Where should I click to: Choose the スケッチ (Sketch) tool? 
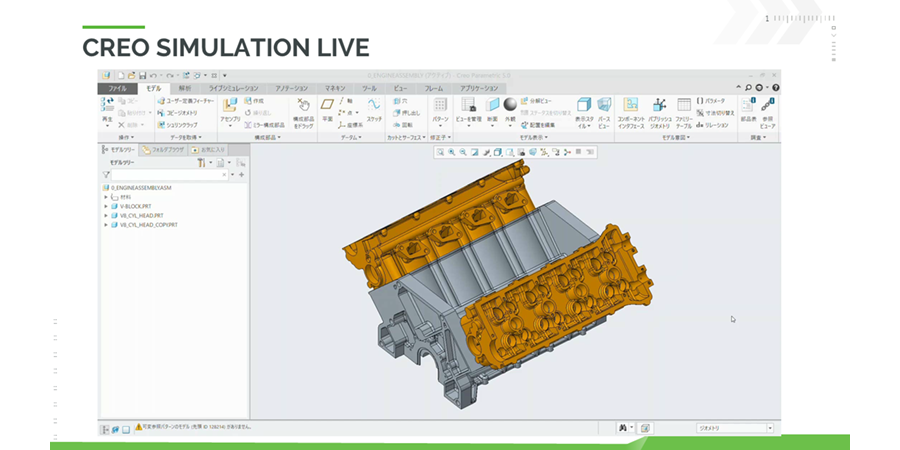click(374, 108)
